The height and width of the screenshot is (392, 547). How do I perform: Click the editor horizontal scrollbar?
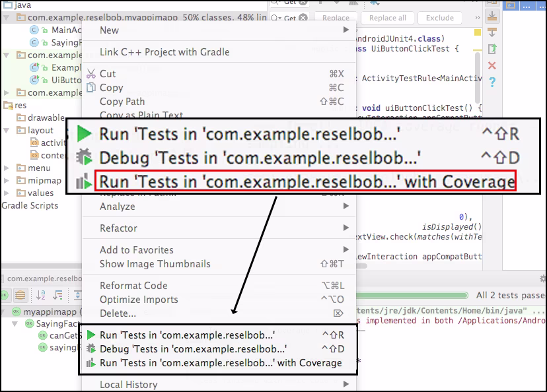(x=361, y=266)
